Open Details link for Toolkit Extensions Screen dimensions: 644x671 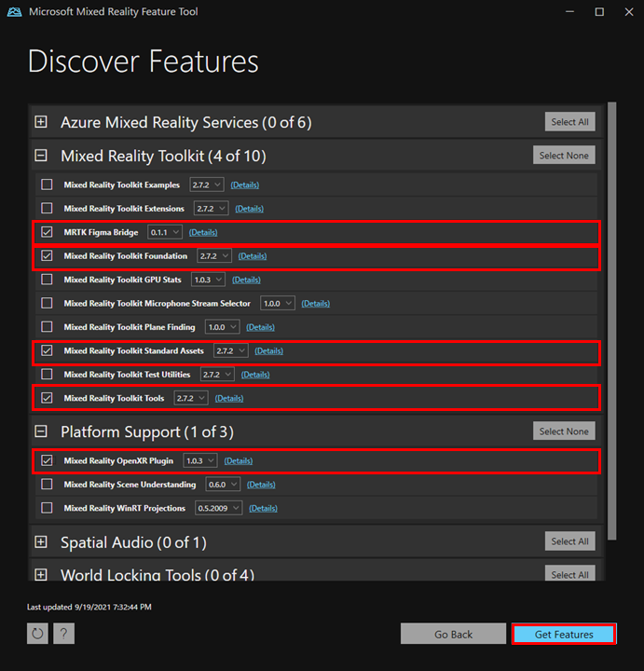pyautogui.click(x=250, y=209)
